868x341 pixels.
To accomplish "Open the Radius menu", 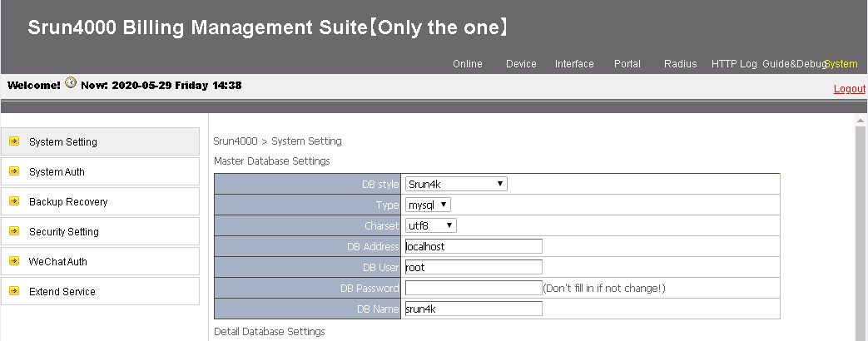I will tap(681, 64).
